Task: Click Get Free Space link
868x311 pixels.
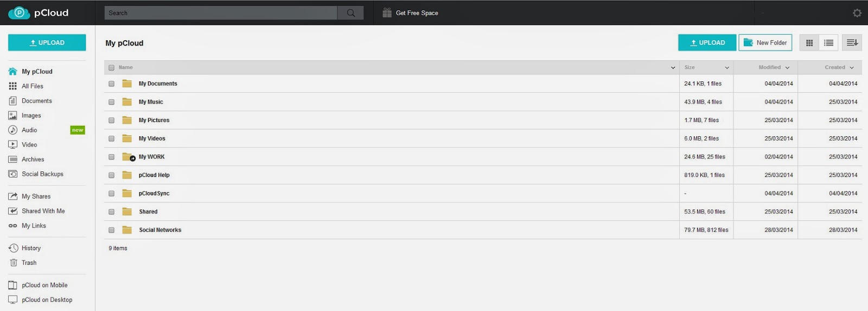Action: pyautogui.click(x=417, y=13)
